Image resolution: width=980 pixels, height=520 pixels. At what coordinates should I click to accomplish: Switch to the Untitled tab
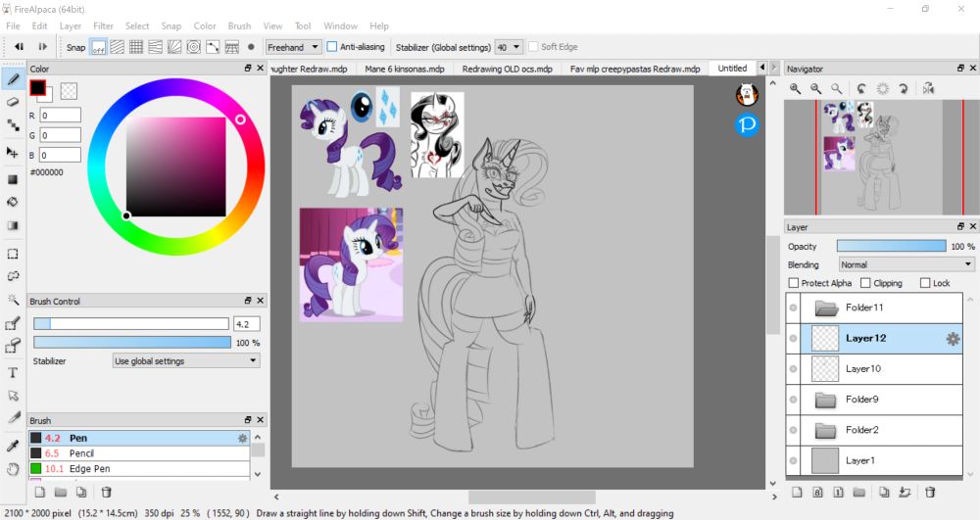pyautogui.click(x=732, y=69)
